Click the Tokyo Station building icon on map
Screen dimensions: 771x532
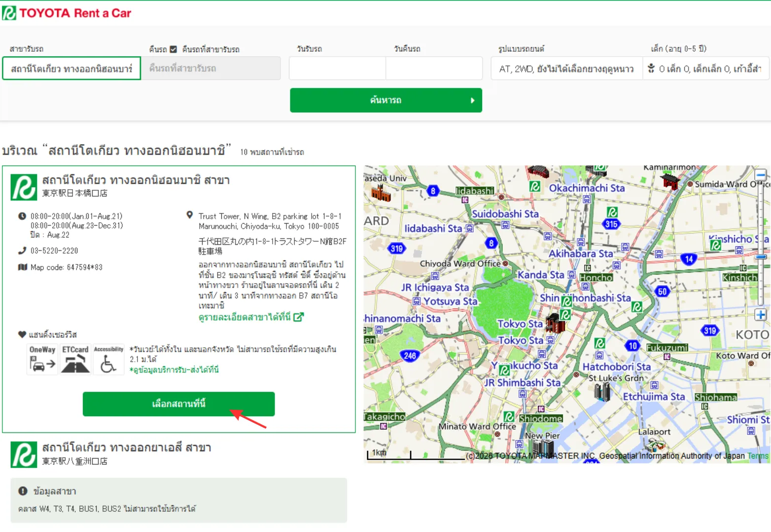tap(555, 323)
